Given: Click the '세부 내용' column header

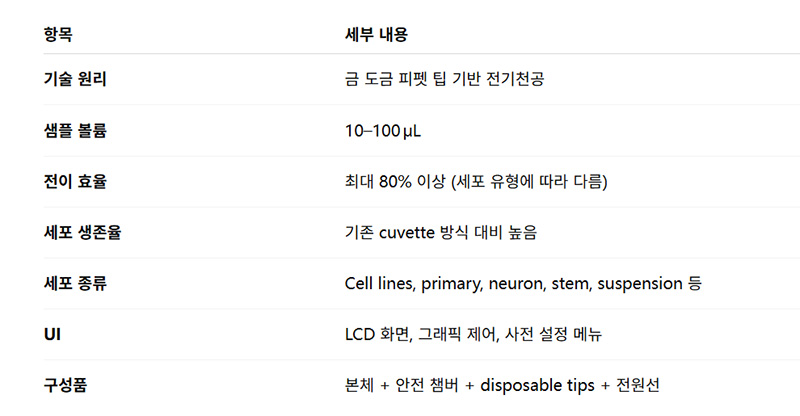Looking at the screenshot, I should 376,35.
